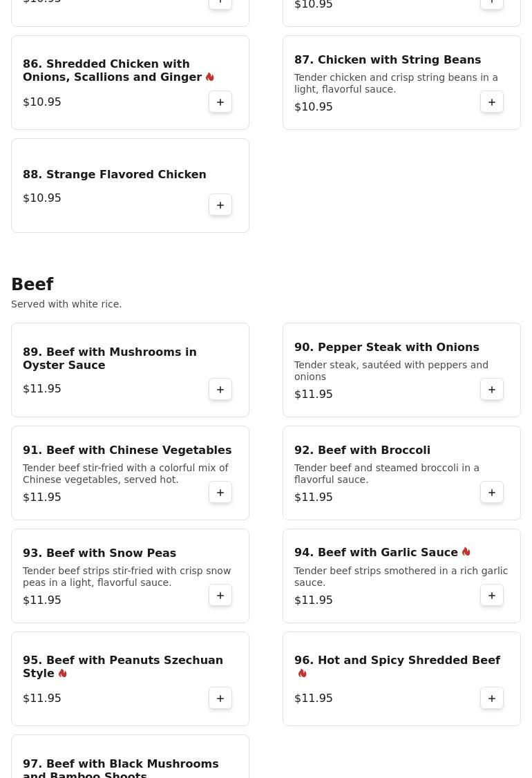Select 97. Beef with Black Mushrooms card
The width and height of the screenshot is (532, 778).
pos(130,756)
